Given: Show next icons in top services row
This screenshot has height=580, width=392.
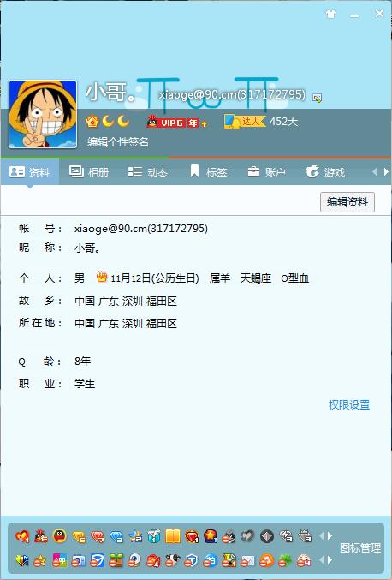Looking at the screenshot, I should [330, 535].
